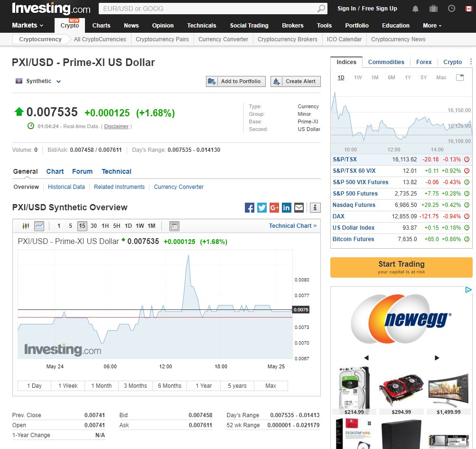
Task: Share on Twitter icon
Action: click(261, 208)
